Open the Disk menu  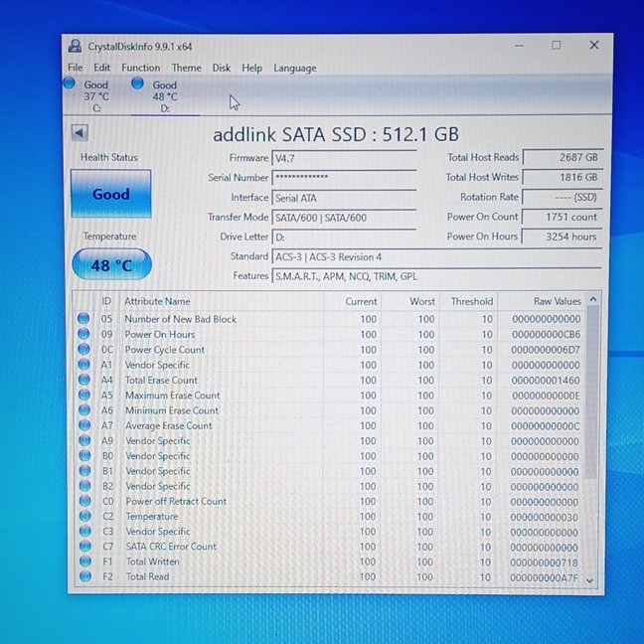point(222,68)
